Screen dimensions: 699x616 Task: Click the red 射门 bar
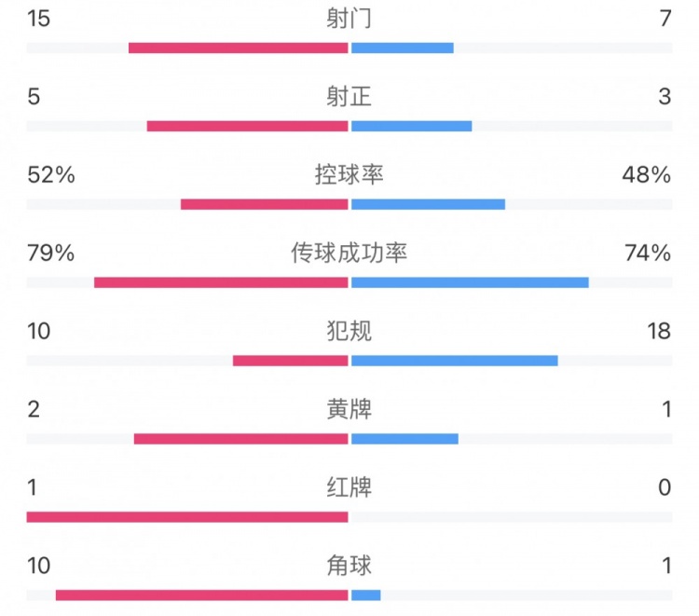(x=238, y=48)
